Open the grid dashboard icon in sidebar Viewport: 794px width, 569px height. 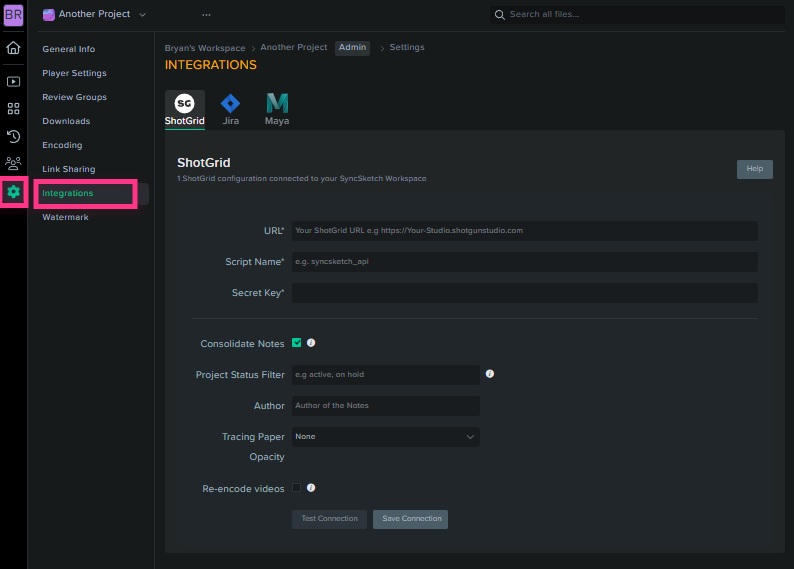point(13,109)
